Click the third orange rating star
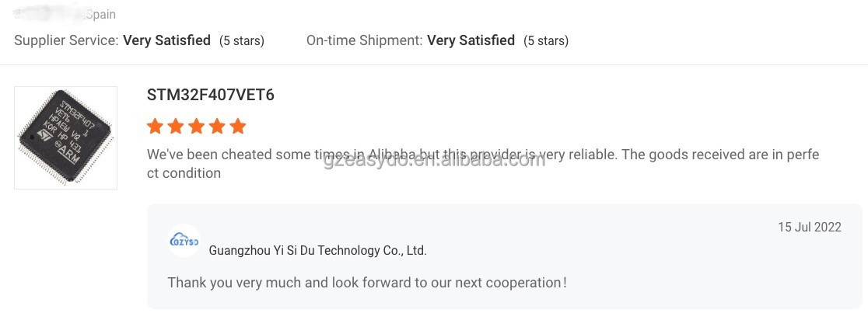The height and width of the screenshot is (320, 868). (x=197, y=126)
